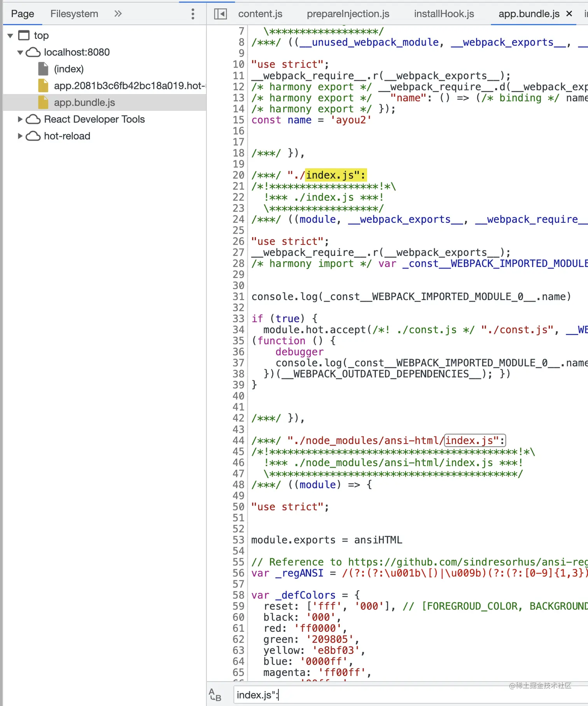Toggle match case button in search bar
The height and width of the screenshot is (706, 588).
[x=215, y=695]
